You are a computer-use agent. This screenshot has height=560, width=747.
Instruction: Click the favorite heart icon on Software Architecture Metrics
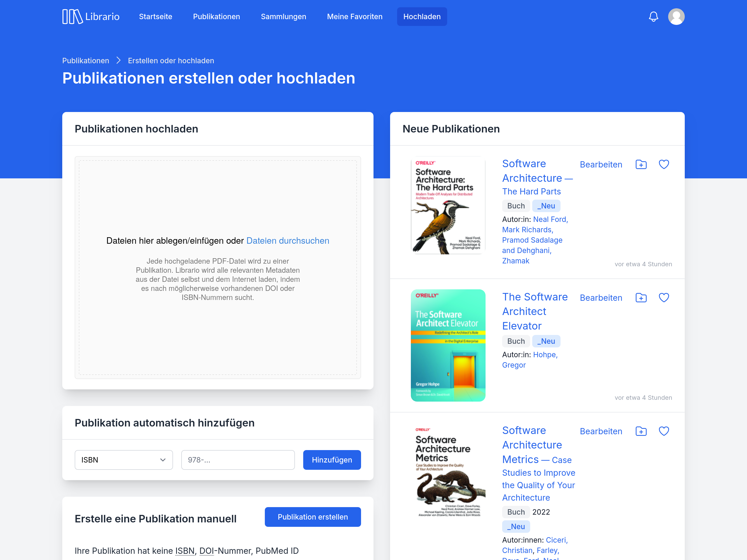(x=663, y=431)
